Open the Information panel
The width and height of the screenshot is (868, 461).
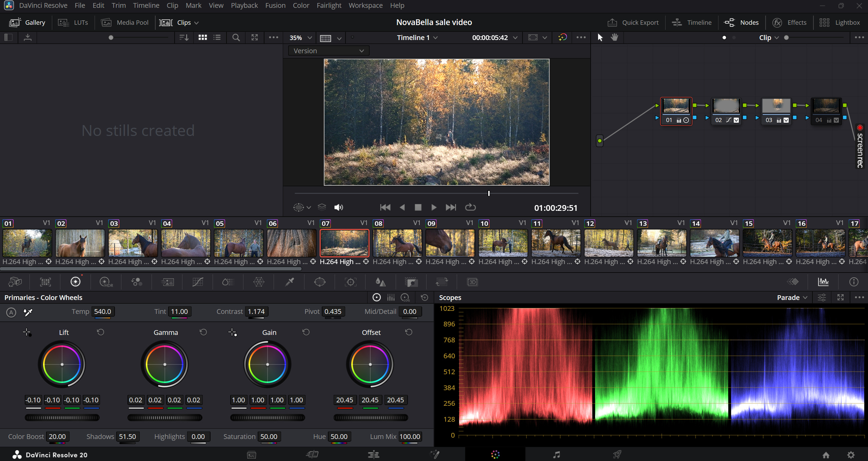click(854, 282)
